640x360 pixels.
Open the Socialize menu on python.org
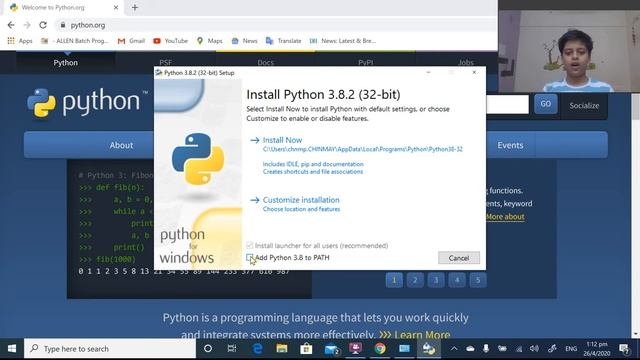(x=584, y=106)
